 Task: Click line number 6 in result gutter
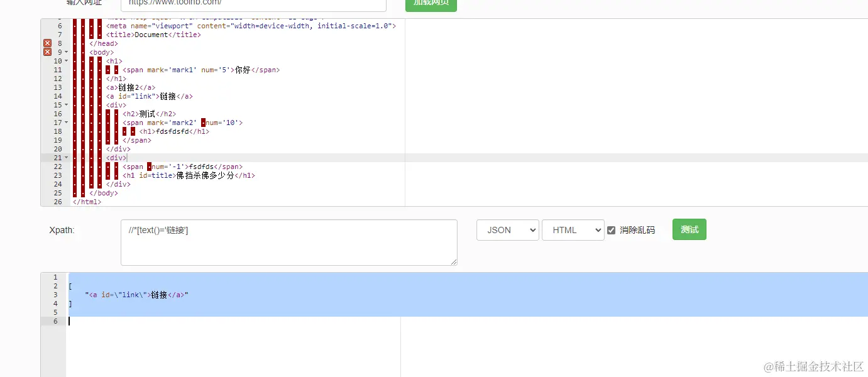coord(55,321)
